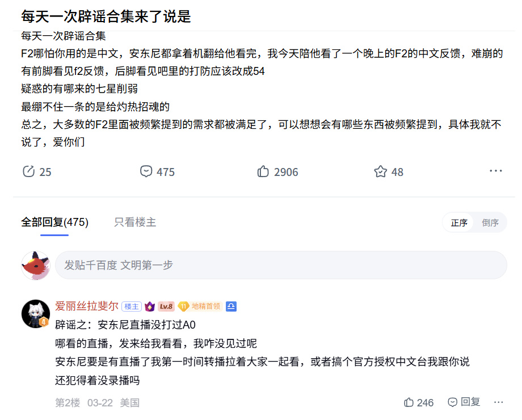Open the post's three-dot more menu
522x420 pixels.
pos(495,171)
